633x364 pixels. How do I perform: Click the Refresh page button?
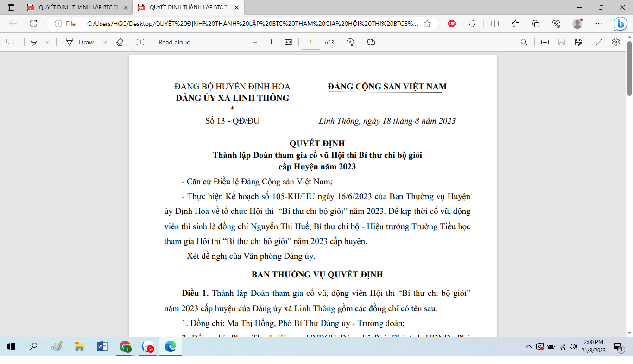coord(33,24)
